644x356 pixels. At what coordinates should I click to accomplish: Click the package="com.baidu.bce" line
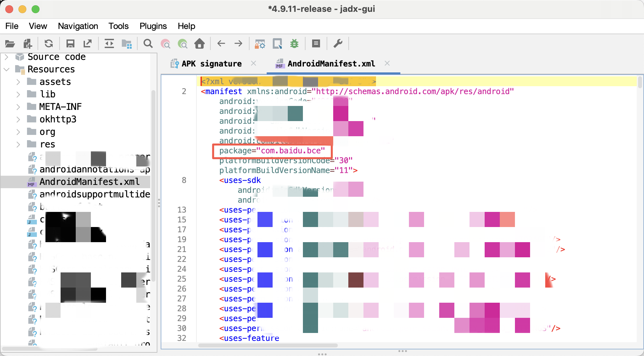[272, 151]
